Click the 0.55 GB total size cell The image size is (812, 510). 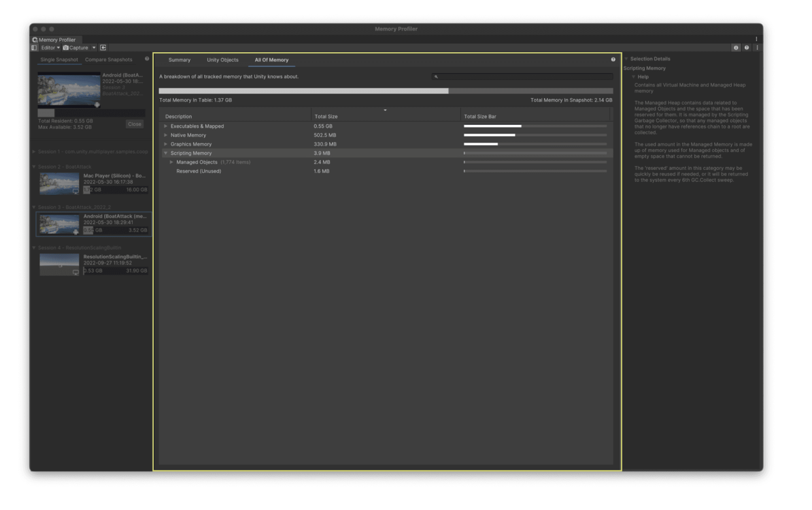click(x=323, y=126)
